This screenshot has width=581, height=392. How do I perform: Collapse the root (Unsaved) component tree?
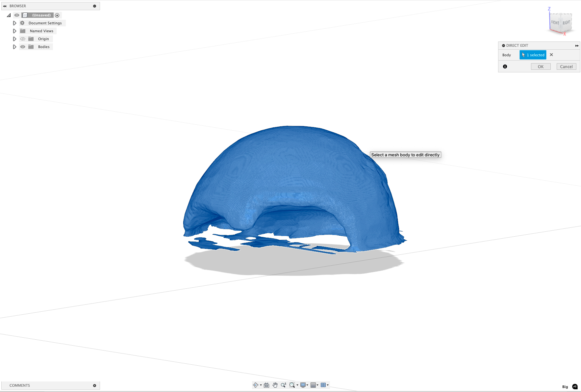[9, 15]
